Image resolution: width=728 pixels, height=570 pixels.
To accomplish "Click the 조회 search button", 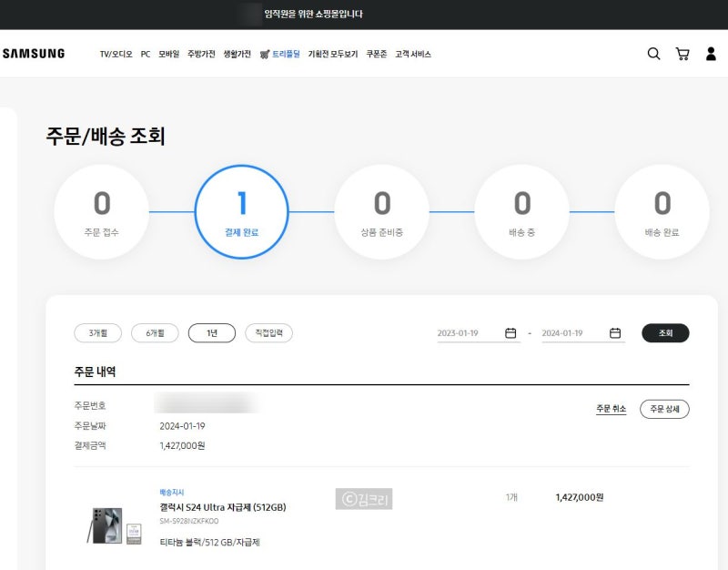I will 665,333.
